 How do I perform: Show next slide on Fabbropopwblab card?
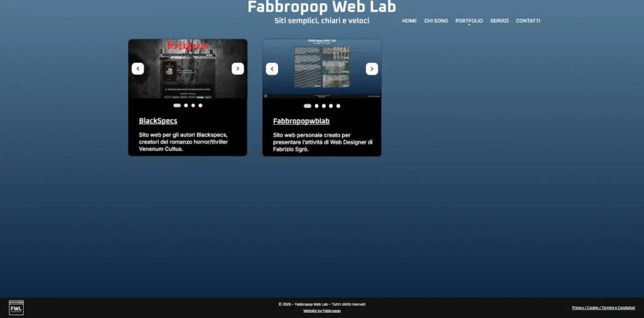372,69
